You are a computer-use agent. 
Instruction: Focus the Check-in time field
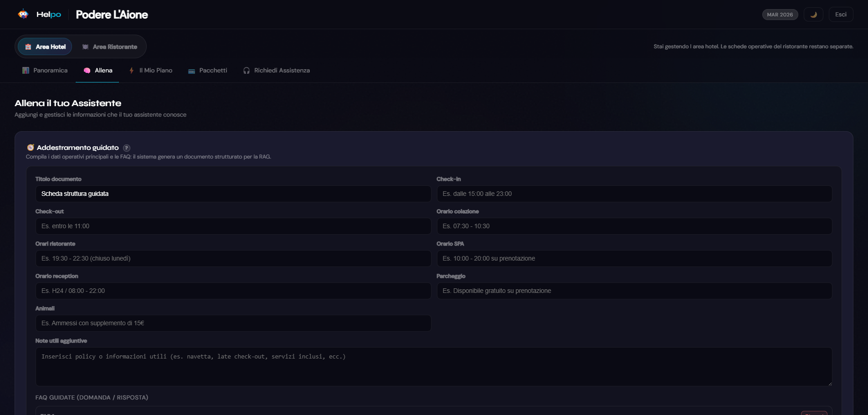coord(634,194)
